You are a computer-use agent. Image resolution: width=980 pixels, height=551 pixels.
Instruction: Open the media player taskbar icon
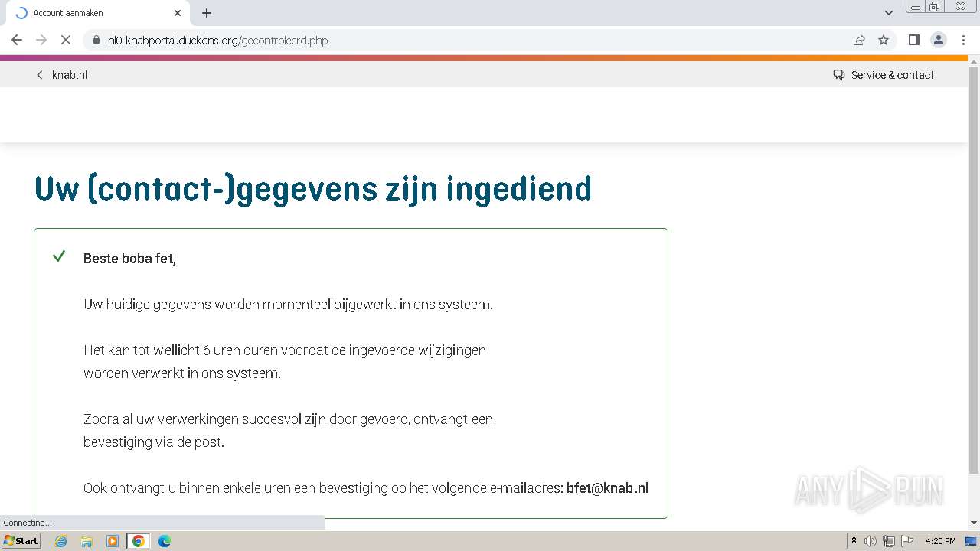click(113, 541)
